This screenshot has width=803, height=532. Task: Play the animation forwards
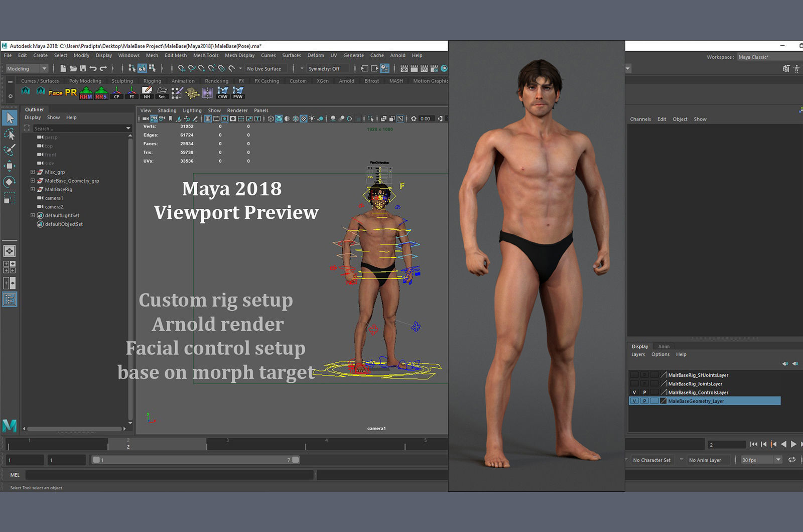(x=793, y=444)
